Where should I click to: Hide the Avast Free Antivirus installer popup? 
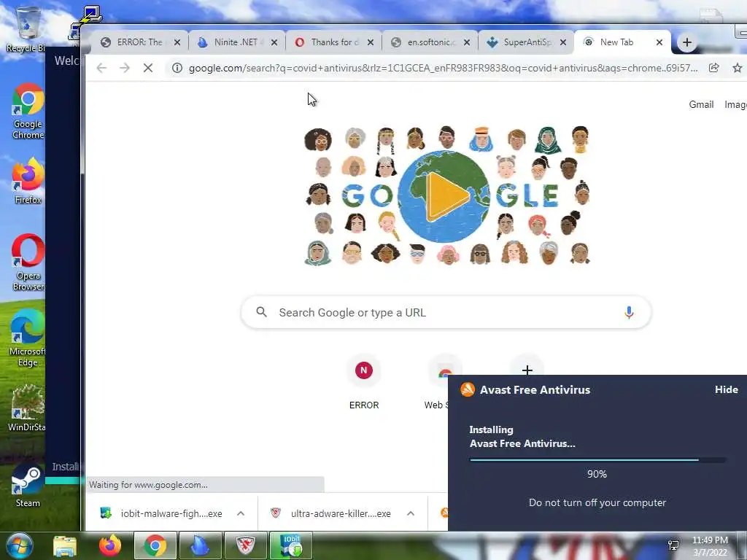(x=726, y=389)
